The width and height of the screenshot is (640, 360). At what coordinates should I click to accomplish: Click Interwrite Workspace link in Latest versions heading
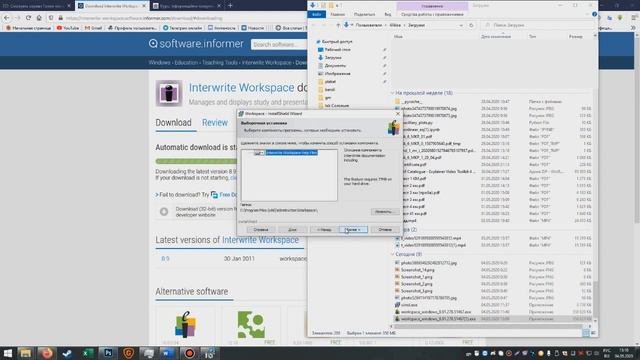coord(260,240)
